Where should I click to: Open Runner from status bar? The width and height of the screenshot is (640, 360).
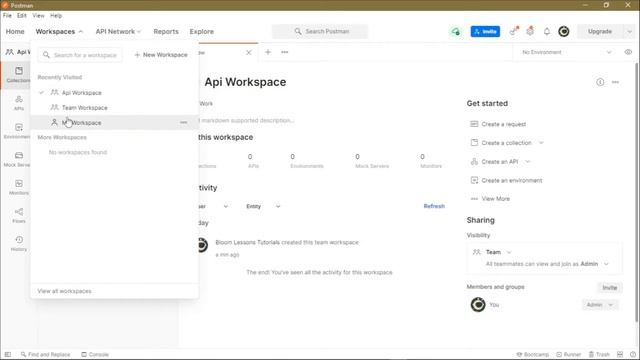tap(568, 354)
